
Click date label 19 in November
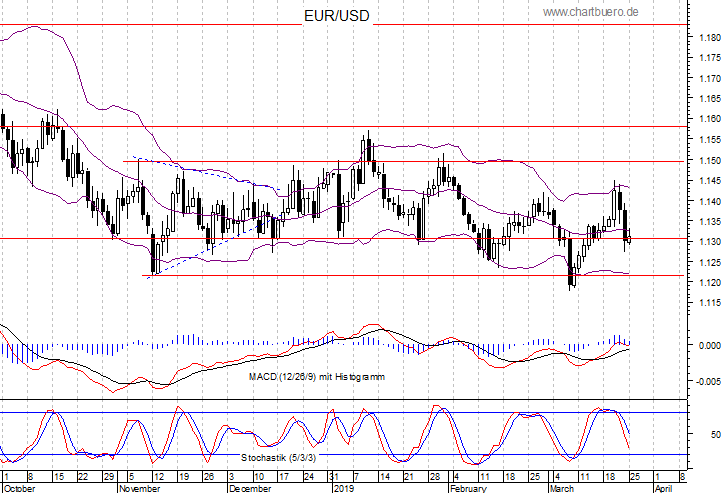tap(184, 477)
